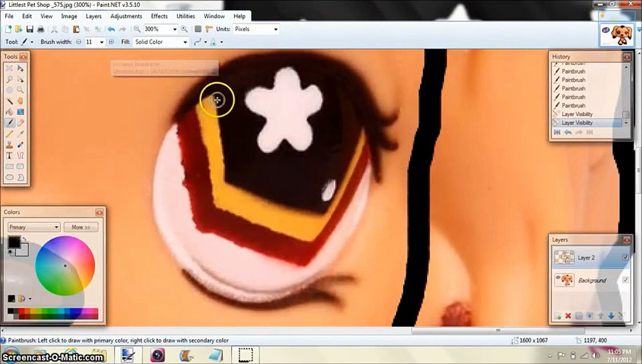Open the Layers menu
The width and height of the screenshot is (642, 364).
[x=94, y=16]
